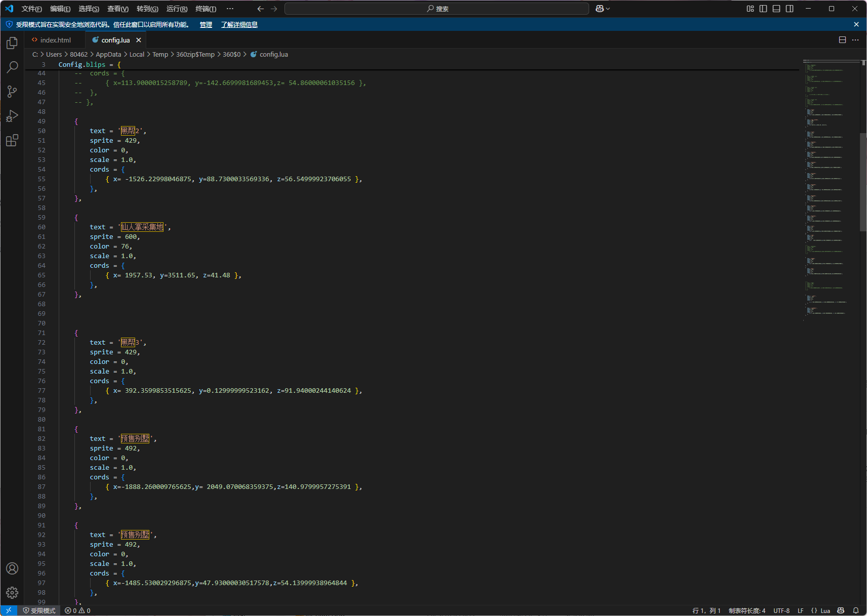Select Users in the breadcrumb path
Image resolution: width=867 pixels, height=616 pixels.
point(54,54)
